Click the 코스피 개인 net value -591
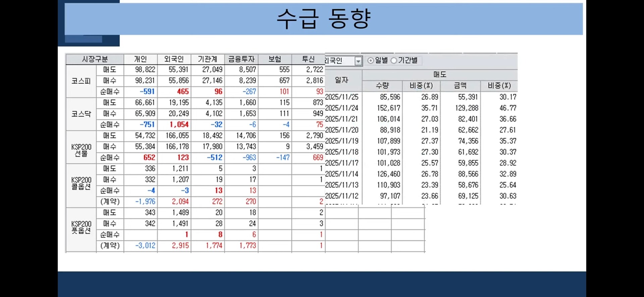This screenshot has width=644, height=297. point(148,92)
